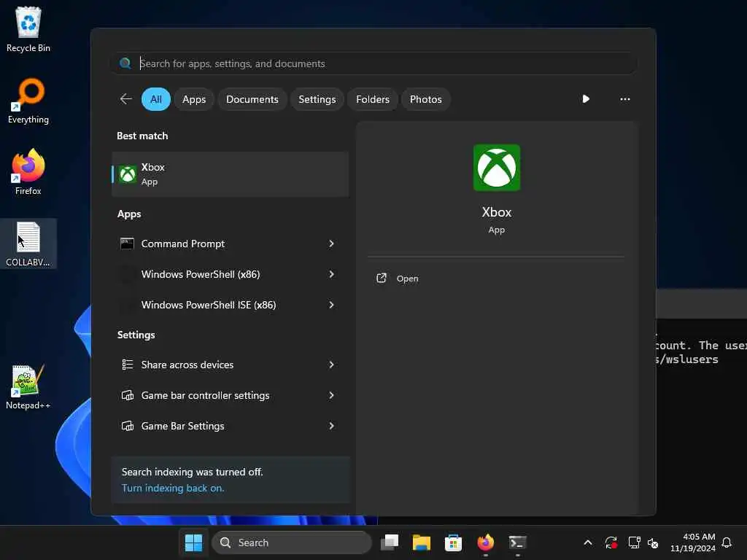This screenshot has height=560, width=747.
Task: Click the display network tray icon
Action: point(634,542)
